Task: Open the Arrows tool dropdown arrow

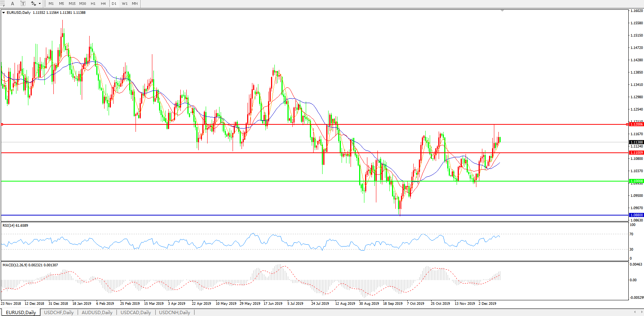Action: coord(40,4)
